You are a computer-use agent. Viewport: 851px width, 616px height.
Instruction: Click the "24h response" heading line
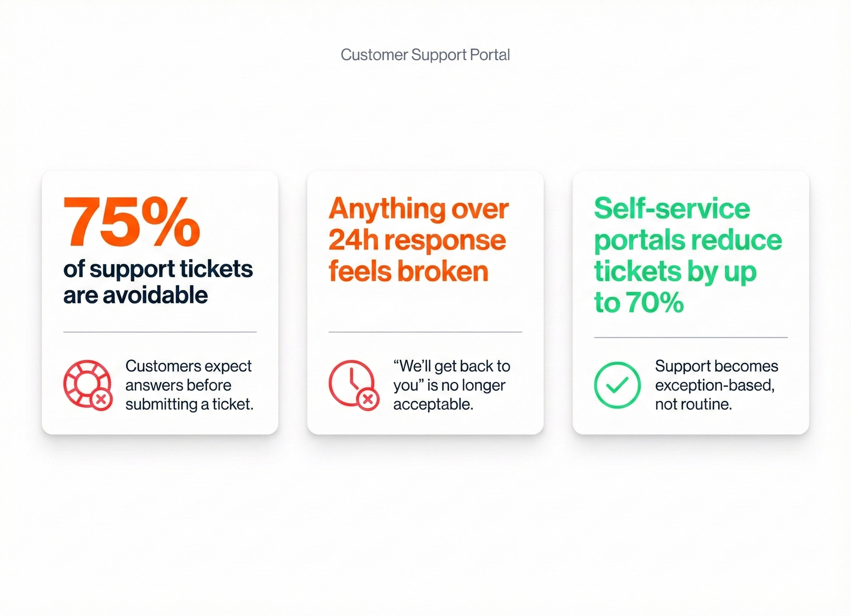(x=417, y=240)
